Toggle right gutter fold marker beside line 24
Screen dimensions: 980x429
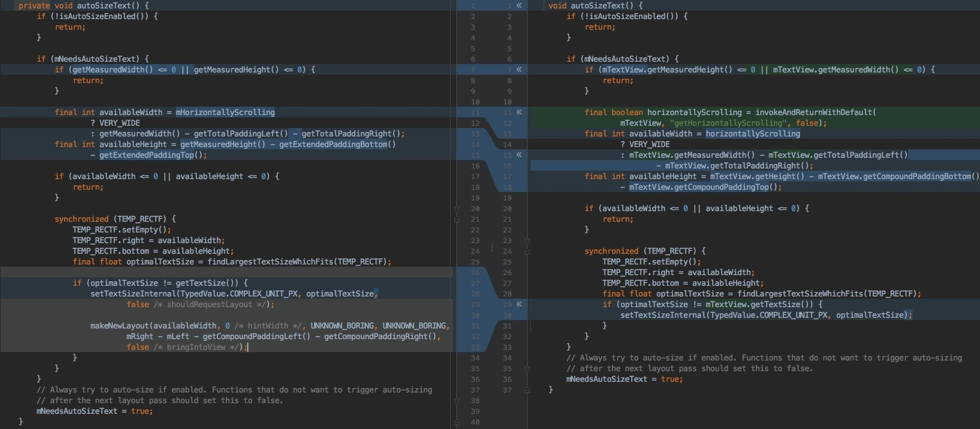[527, 252]
